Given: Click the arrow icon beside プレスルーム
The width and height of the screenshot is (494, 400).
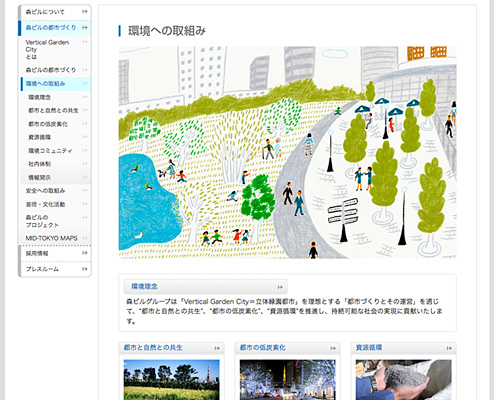Looking at the screenshot, I should (x=85, y=269).
